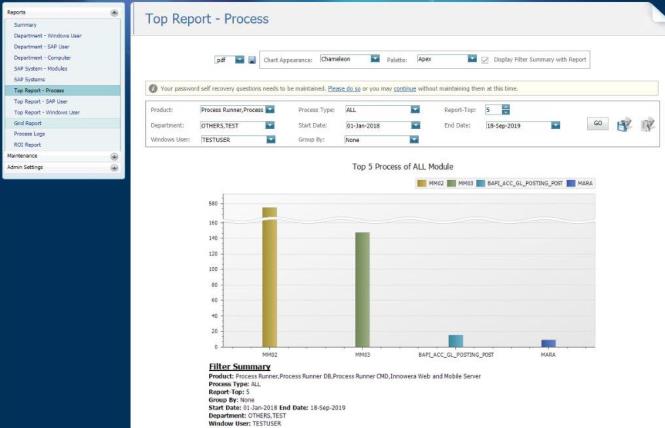
Task: Increase Report-Top value with up arrow
Action: tap(506, 107)
